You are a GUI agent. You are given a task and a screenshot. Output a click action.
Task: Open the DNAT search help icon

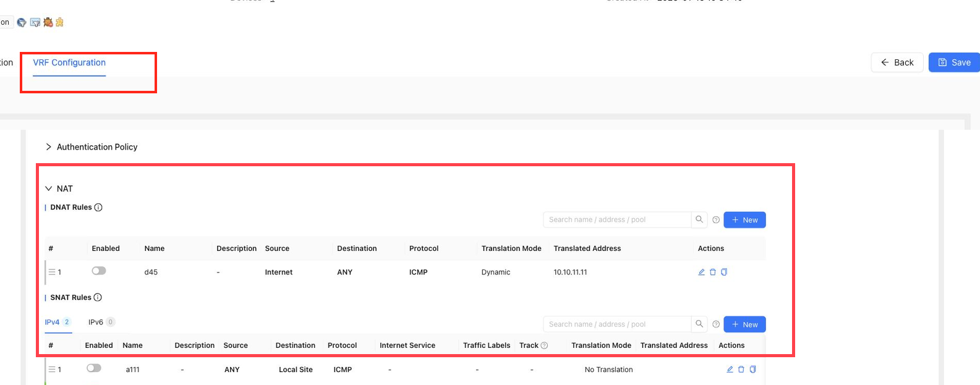point(716,220)
